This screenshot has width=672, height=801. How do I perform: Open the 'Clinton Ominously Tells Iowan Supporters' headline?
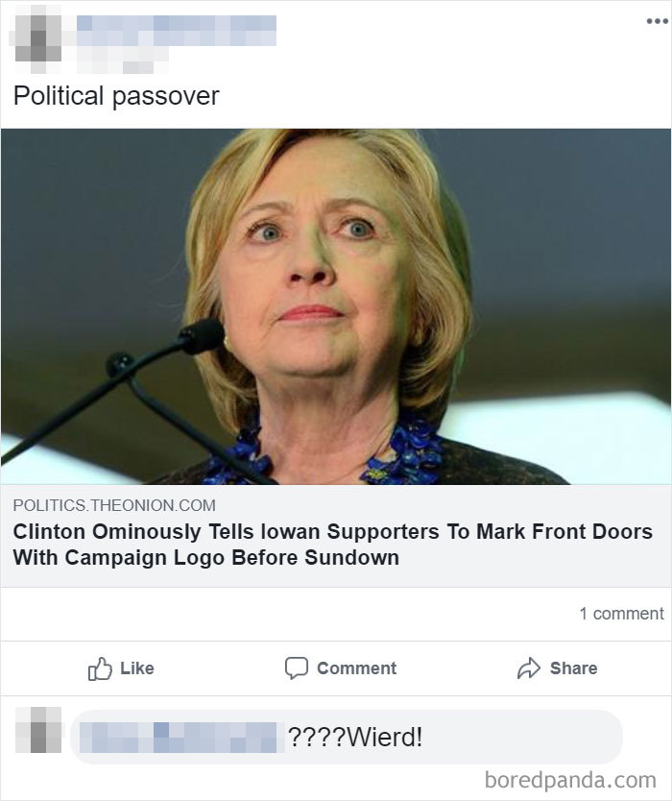coord(333,545)
